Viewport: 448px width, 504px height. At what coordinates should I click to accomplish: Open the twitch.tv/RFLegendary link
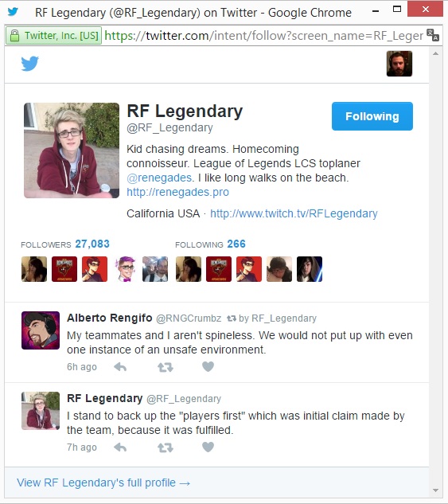[x=294, y=213]
